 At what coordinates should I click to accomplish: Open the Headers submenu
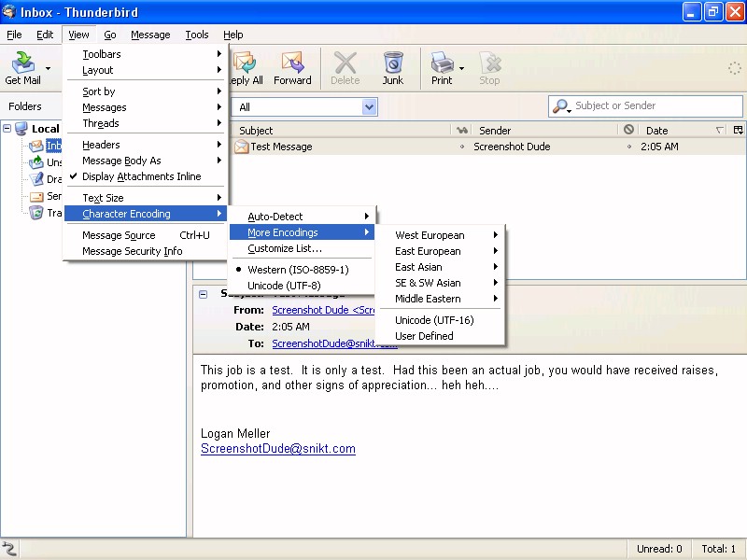146,145
